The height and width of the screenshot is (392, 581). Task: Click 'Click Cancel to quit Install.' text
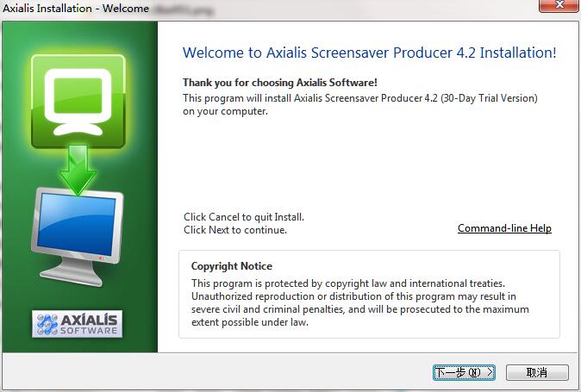click(244, 217)
